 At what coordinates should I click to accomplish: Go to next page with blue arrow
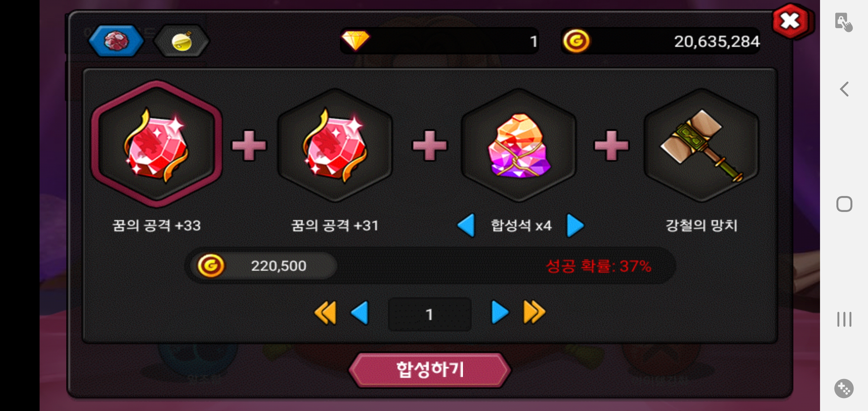click(500, 313)
